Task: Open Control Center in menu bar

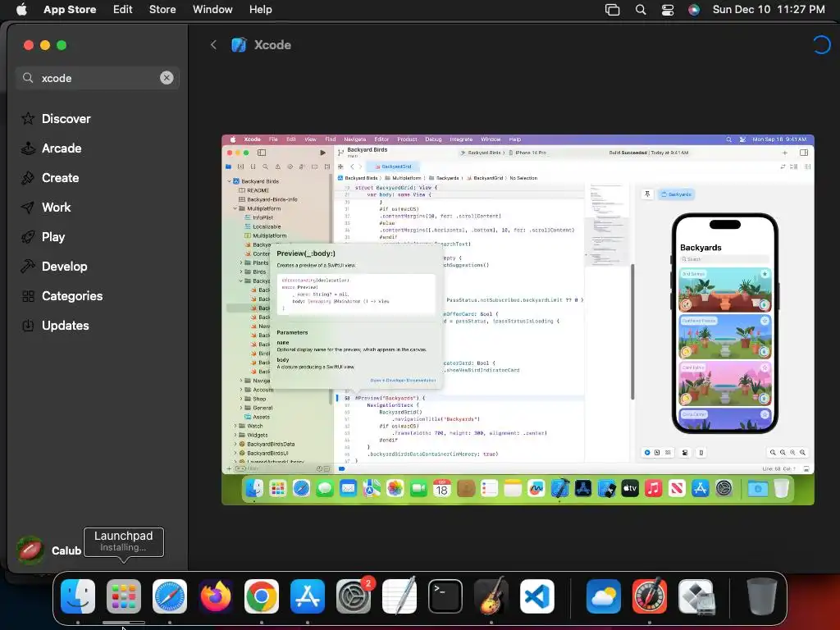Action: pyautogui.click(x=668, y=10)
